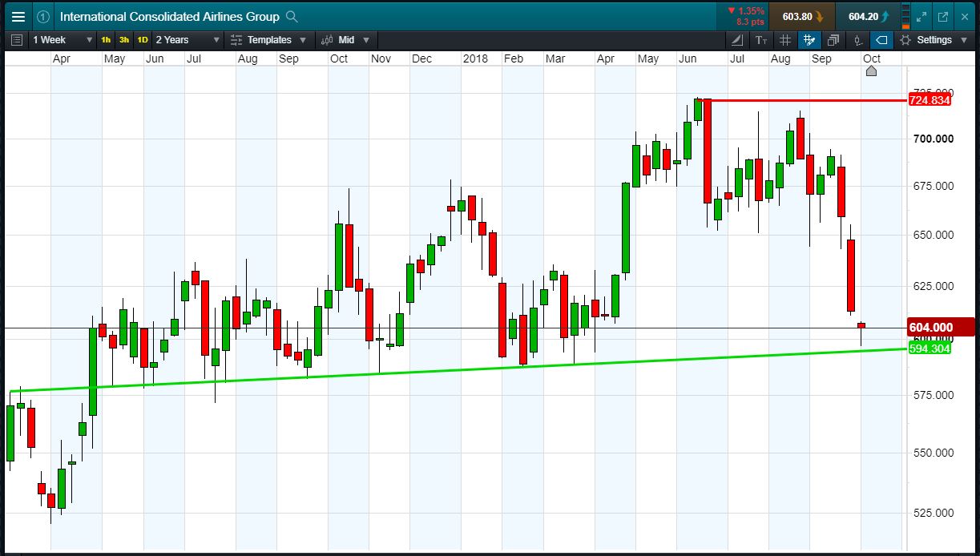Switch to 1h quick interval
Screen dimensions: 980x556
pyautogui.click(x=107, y=40)
